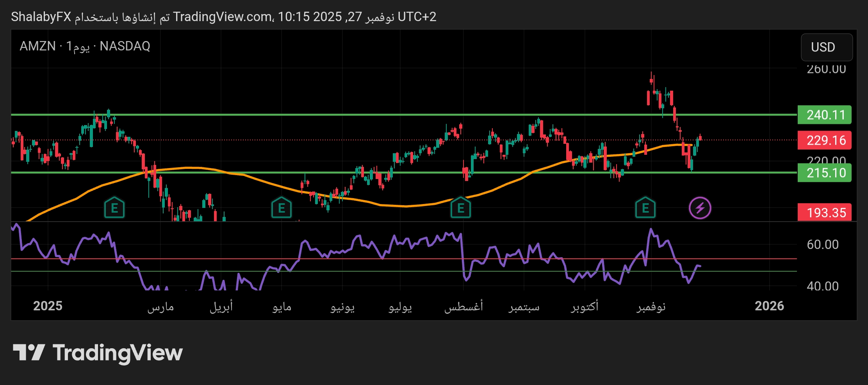Open the purple lightning events icon
The width and height of the screenshot is (868, 385).
[x=700, y=208]
